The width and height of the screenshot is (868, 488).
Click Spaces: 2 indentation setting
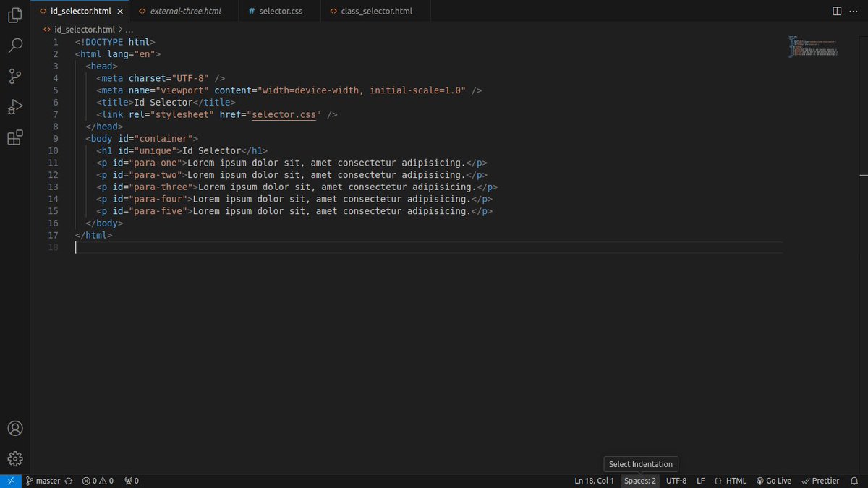click(x=640, y=481)
